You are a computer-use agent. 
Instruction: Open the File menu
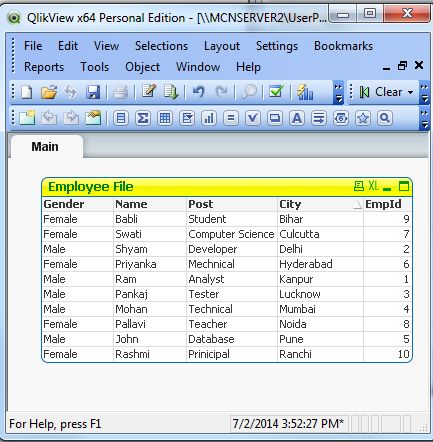tap(33, 46)
